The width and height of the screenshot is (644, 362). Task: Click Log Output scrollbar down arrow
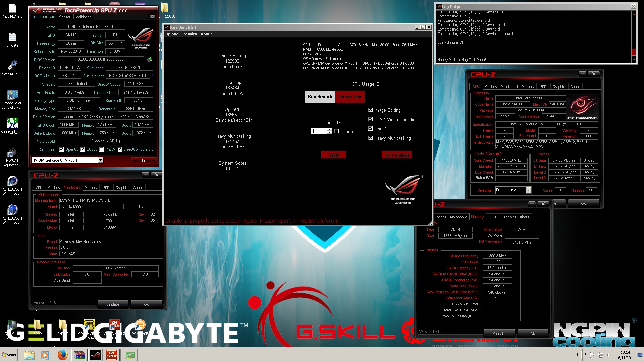(x=634, y=60)
